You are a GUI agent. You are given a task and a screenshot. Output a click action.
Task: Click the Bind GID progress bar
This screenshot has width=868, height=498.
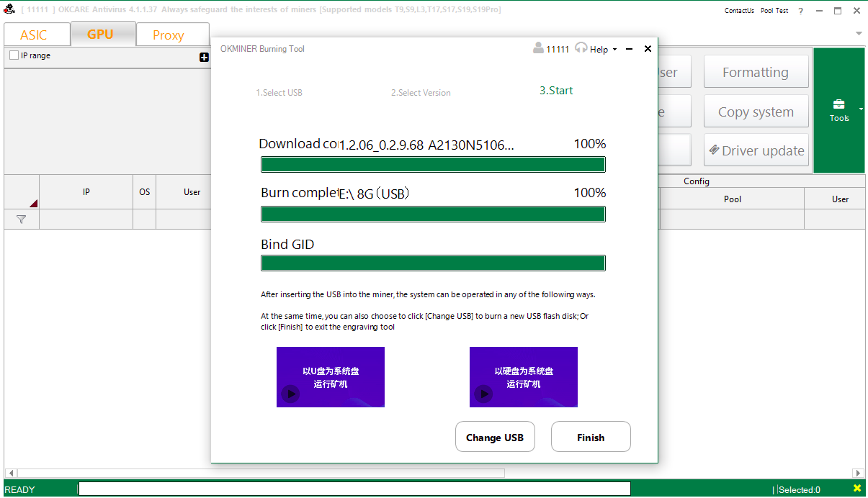click(433, 263)
